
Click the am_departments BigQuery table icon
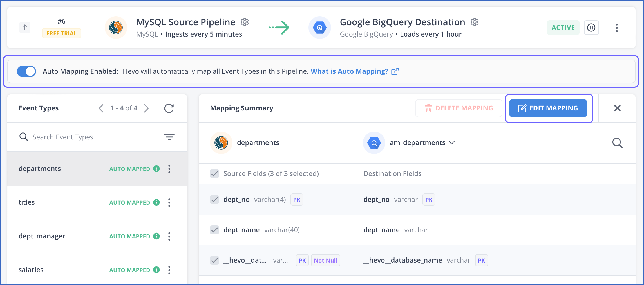tap(374, 143)
